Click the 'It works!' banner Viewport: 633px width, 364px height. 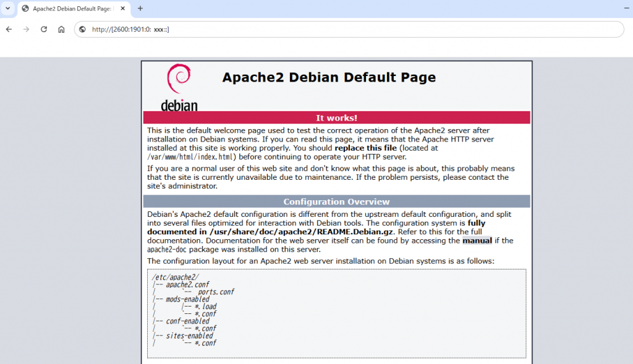(x=337, y=118)
